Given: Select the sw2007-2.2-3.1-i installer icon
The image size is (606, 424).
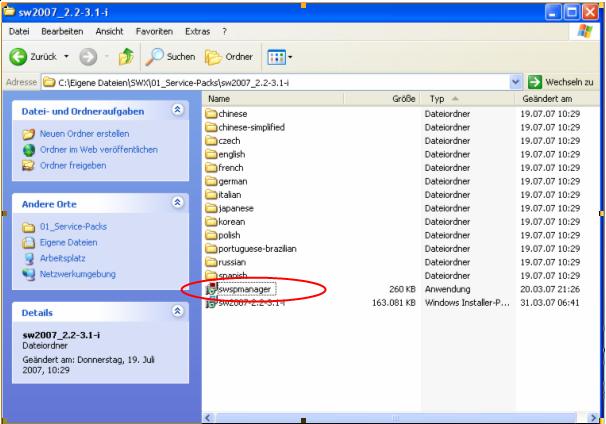Looking at the screenshot, I should (211, 303).
